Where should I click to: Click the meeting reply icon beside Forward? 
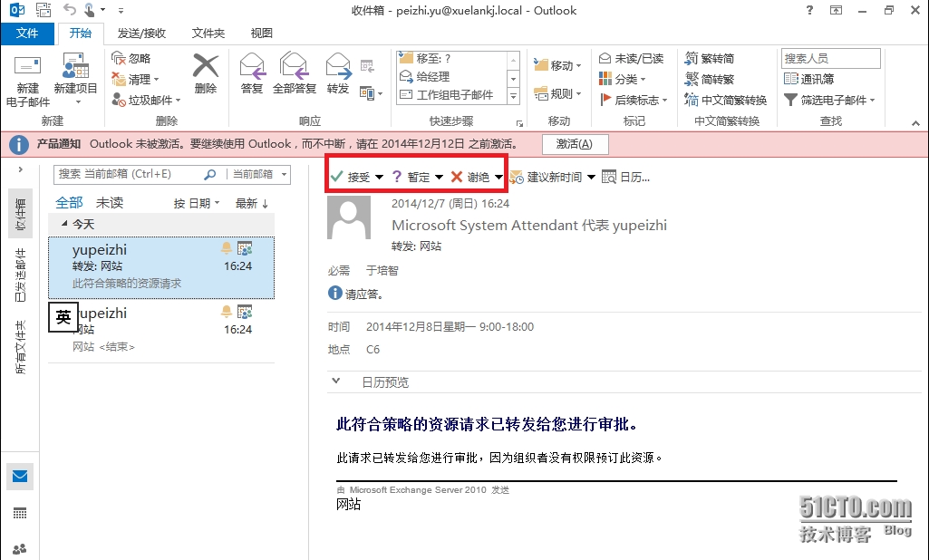[x=367, y=66]
